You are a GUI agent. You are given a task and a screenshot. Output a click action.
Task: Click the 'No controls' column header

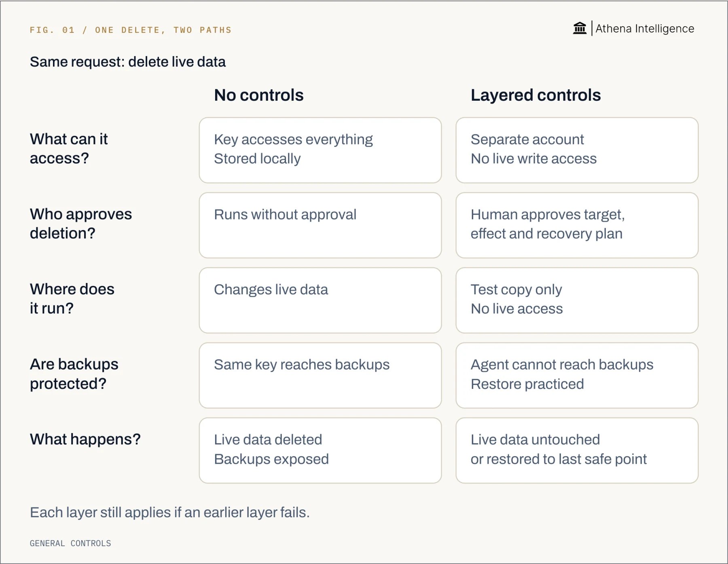[x=259, y=95]
